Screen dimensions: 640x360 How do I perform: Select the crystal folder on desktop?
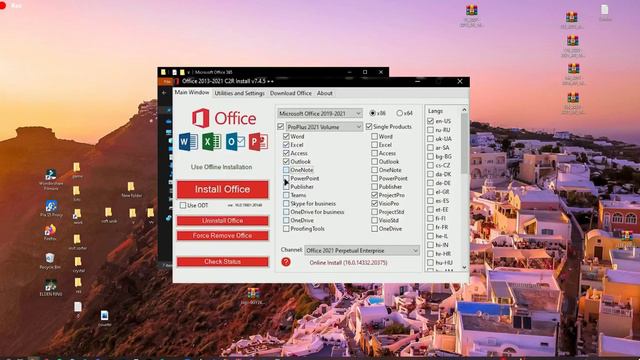click(x=78, y=264)
